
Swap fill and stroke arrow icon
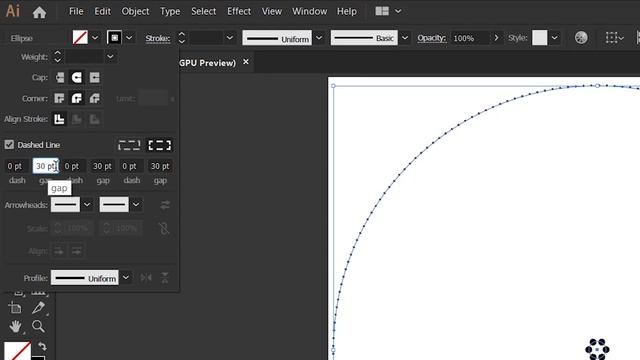42,346
